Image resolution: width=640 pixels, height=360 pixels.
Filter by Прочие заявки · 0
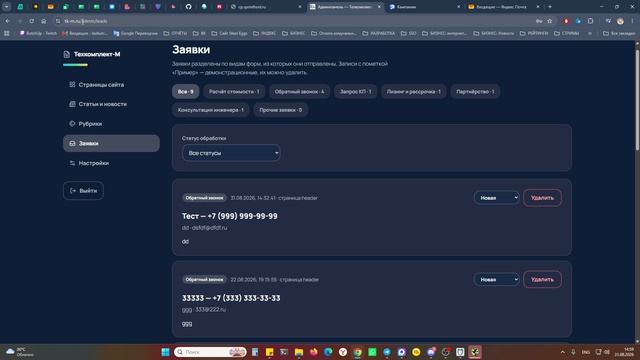click(x=281, y=110)
